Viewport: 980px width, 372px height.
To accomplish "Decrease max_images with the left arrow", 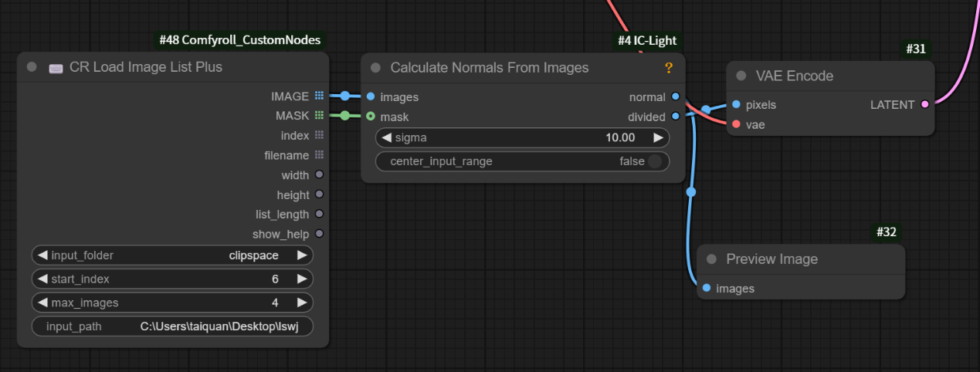I will click(x=42, y=303).
